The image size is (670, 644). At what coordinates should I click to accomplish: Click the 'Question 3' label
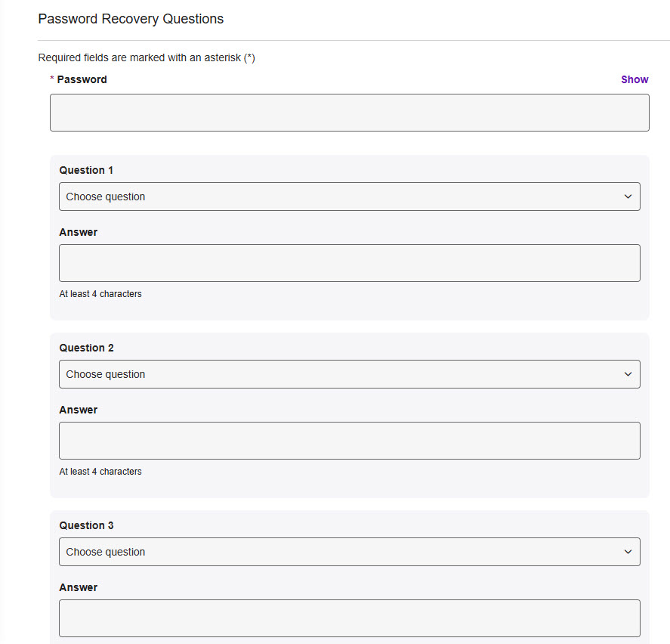86,525
